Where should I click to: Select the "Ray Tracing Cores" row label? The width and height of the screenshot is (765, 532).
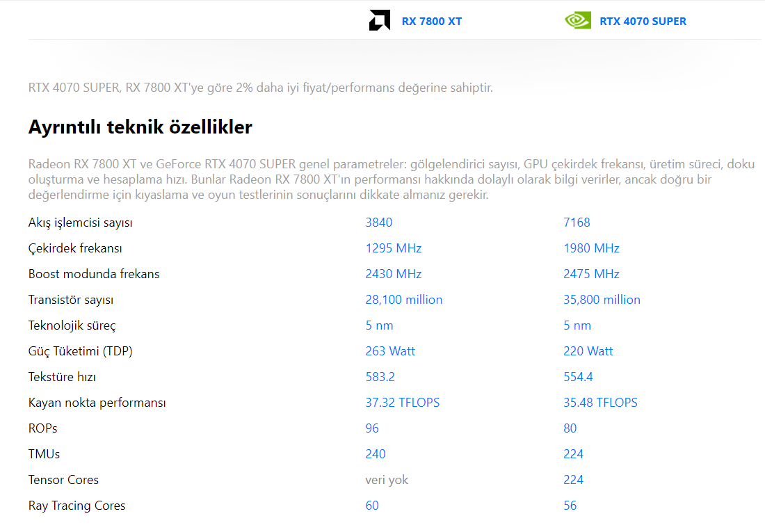(x=77, y=506)
